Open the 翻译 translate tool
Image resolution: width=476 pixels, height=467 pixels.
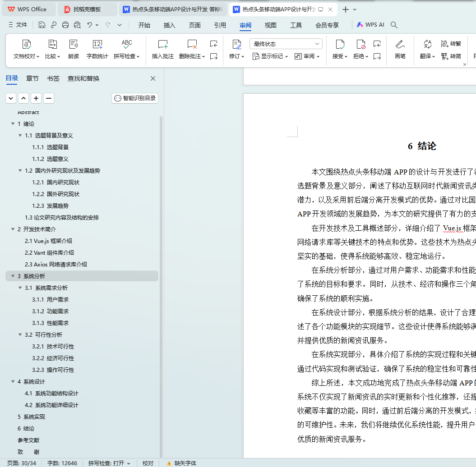(x=427, y=50)
